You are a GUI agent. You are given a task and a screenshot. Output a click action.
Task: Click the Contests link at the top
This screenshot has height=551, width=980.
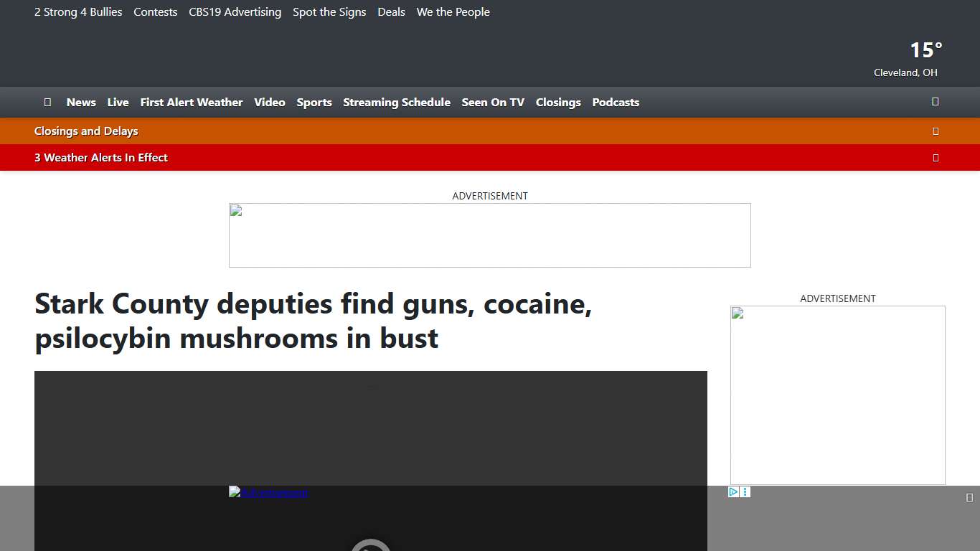click(155, 11)
